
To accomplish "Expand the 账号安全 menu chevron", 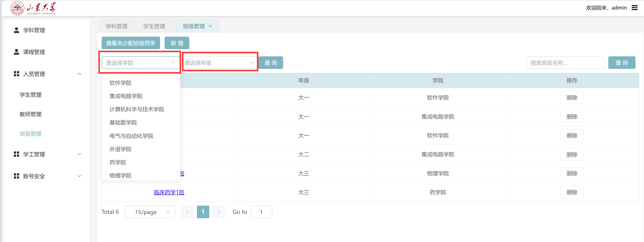I will tap(79, 176).
